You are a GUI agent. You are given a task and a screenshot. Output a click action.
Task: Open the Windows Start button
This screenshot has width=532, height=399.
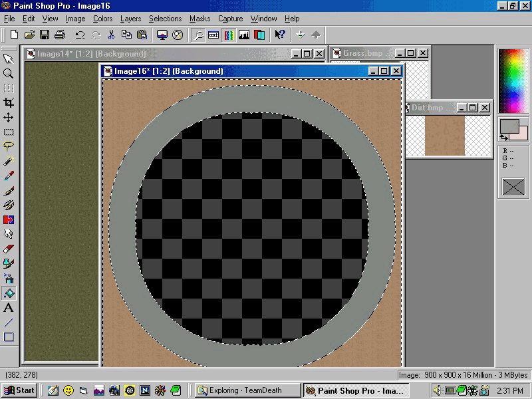[x=19, y=390]
